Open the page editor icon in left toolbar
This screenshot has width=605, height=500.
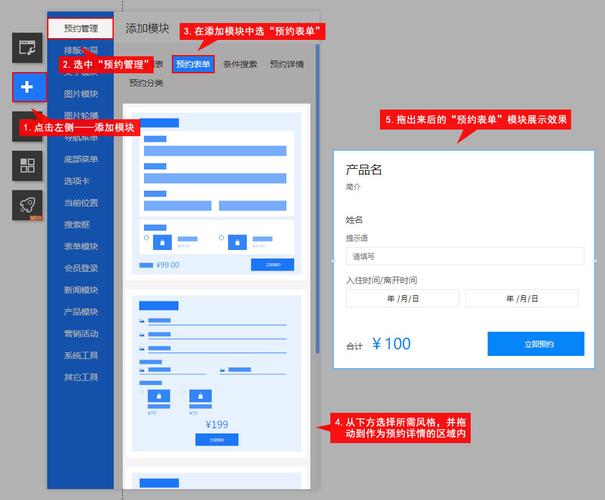pos(27,48)
